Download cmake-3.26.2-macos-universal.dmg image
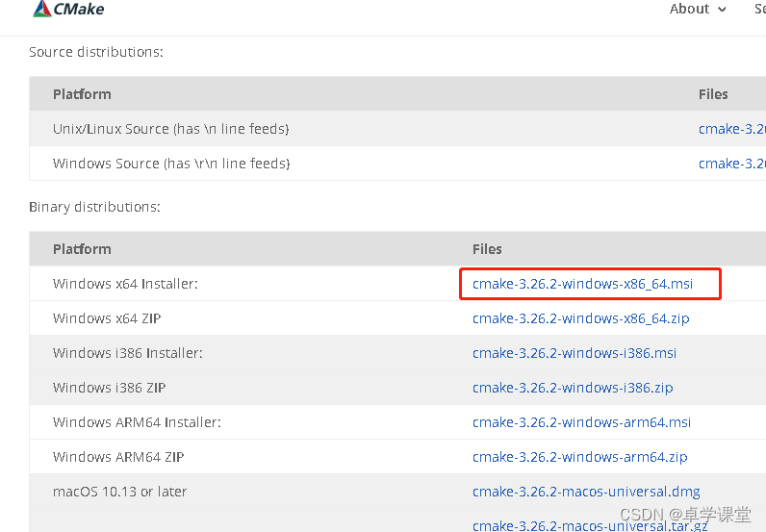Image resolution: width=766 pixels, height=532 pixels. coord(586,492)
